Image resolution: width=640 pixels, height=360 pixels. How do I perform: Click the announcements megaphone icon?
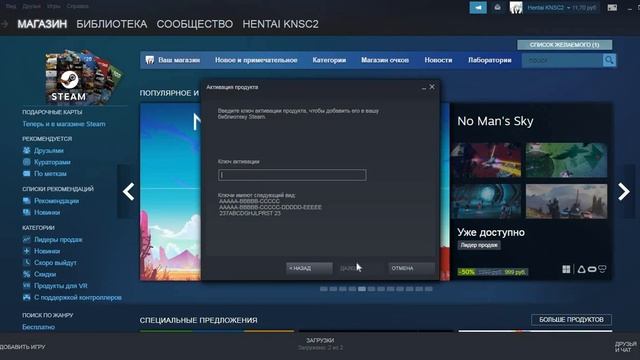(478, 8)
